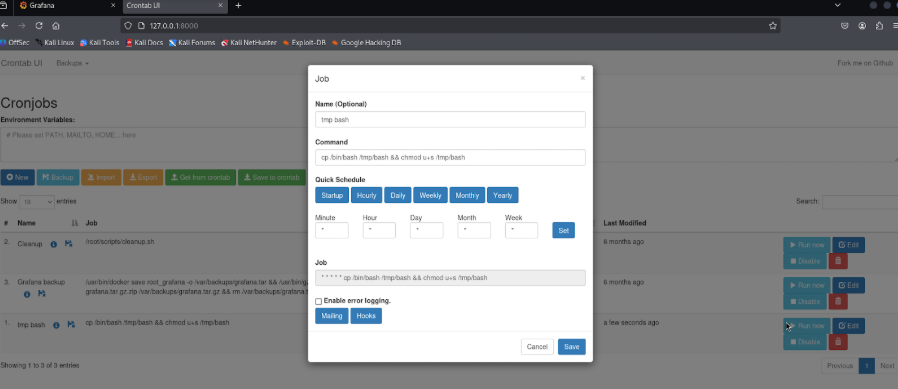Disable the tmp bash job
This screenshot has height=389, width=898.
pyautogui.click(x=805, y=342)
